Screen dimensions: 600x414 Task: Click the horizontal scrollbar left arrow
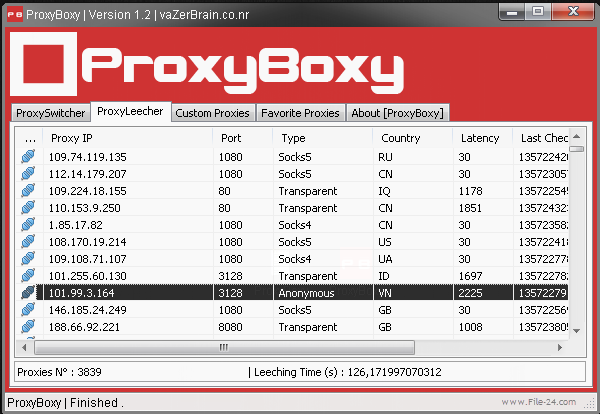24,347
